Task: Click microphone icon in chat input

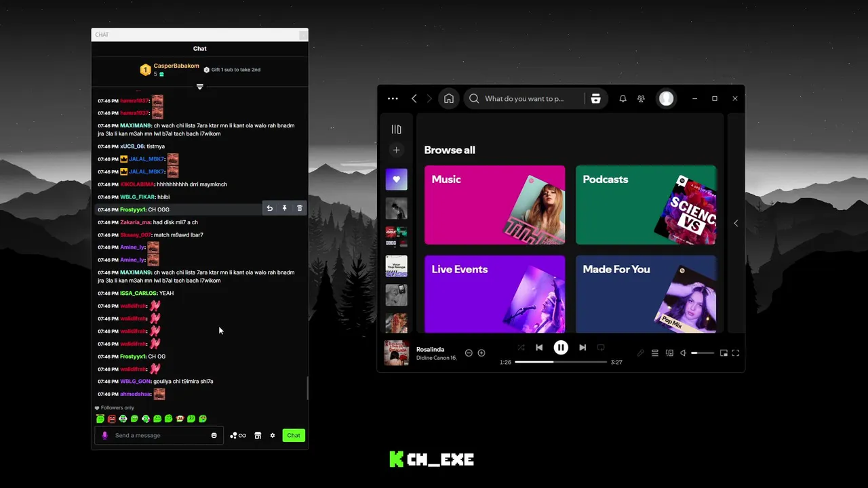Action: point(104,435)
